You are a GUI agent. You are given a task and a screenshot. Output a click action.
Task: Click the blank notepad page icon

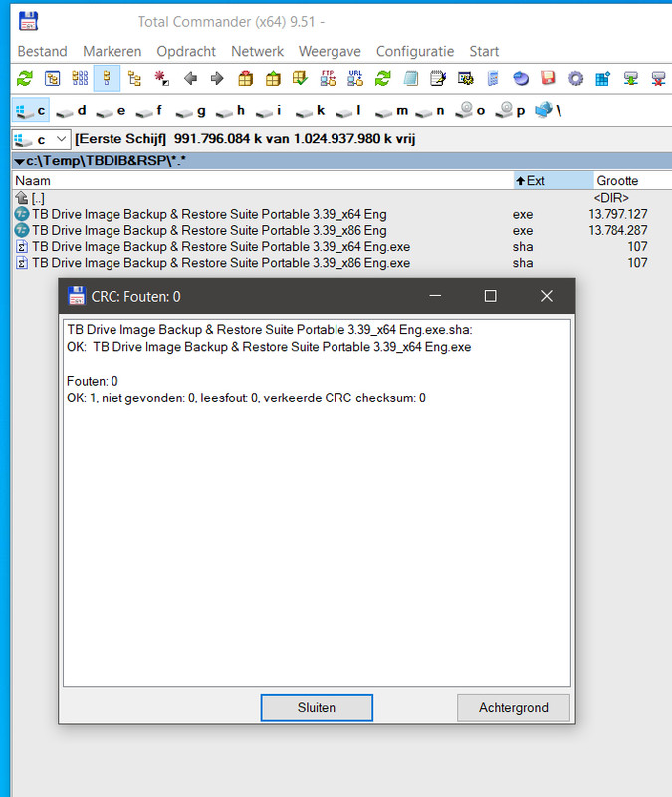pyautogui.click(x=410, y=79)
